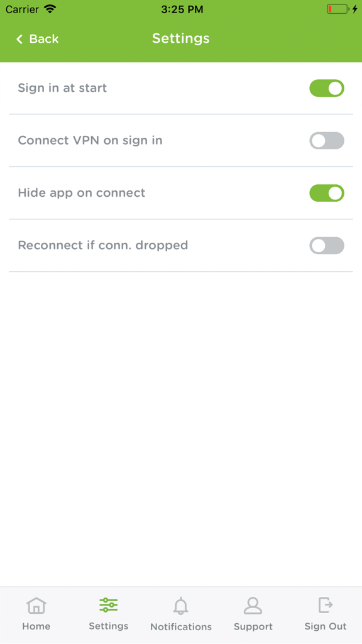Tap the Support person icon

point(253,604)
